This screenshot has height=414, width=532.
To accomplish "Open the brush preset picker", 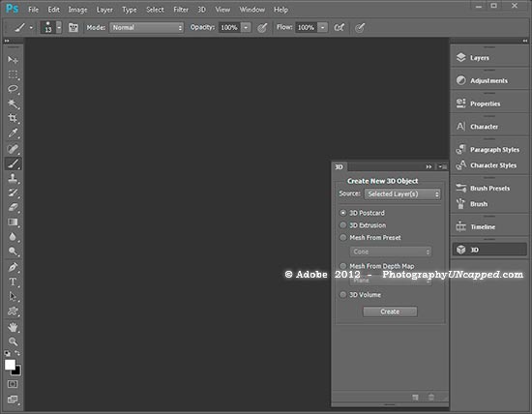I will [x=59, y=27].
